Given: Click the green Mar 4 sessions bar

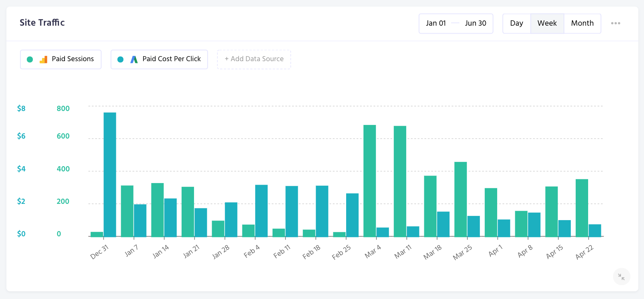Looking at the screenshot, I should click(370, 180).
